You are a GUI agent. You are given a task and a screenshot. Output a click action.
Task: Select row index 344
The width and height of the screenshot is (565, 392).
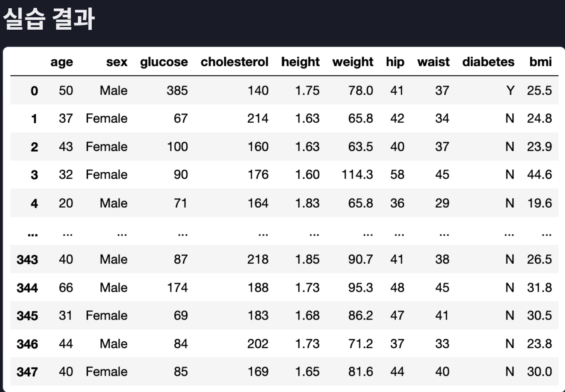[27, 288]
